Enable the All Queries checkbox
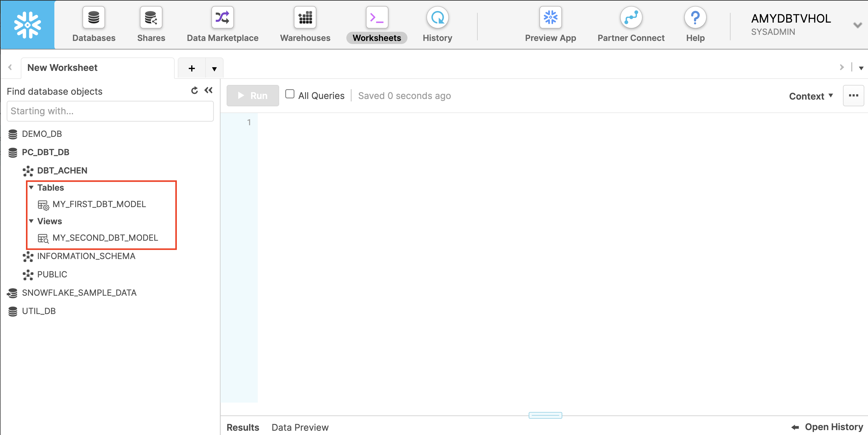Screen dimensions: 868x435 click(290, 94)
